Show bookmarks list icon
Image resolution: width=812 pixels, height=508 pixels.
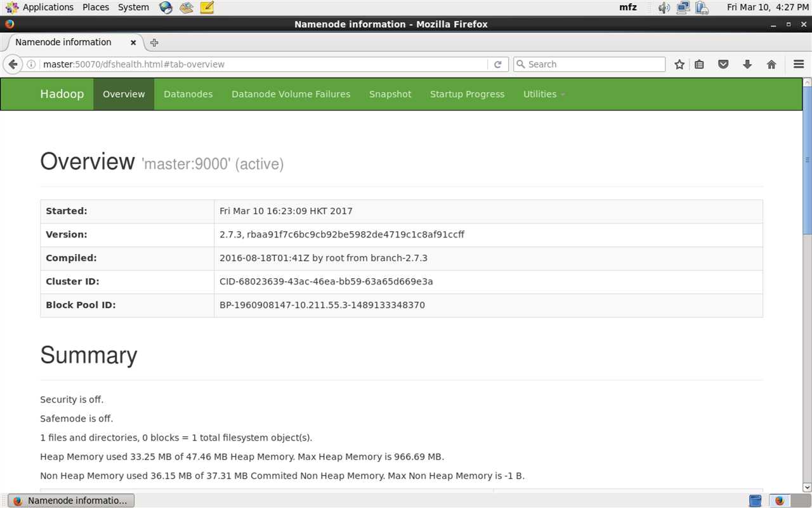[x=700, y=64]
